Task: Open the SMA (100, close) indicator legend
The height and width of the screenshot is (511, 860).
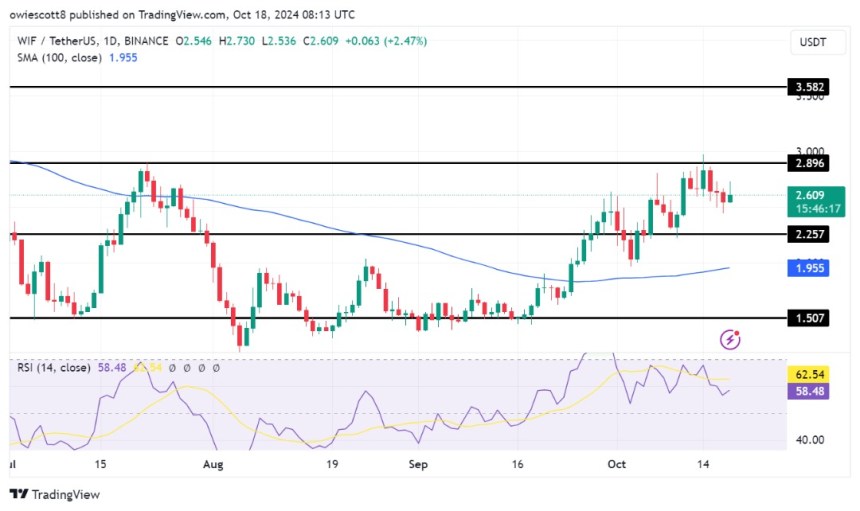Action: 59,58
